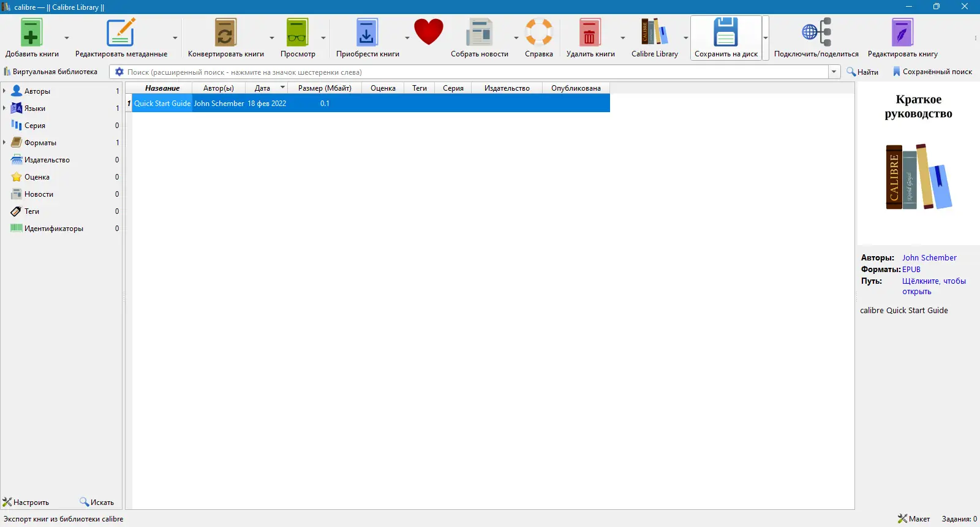The height and width of the screenshot is (527, 980).
Task: Sort by Tags (Теги) column header
Action: (x=420, y=88)
